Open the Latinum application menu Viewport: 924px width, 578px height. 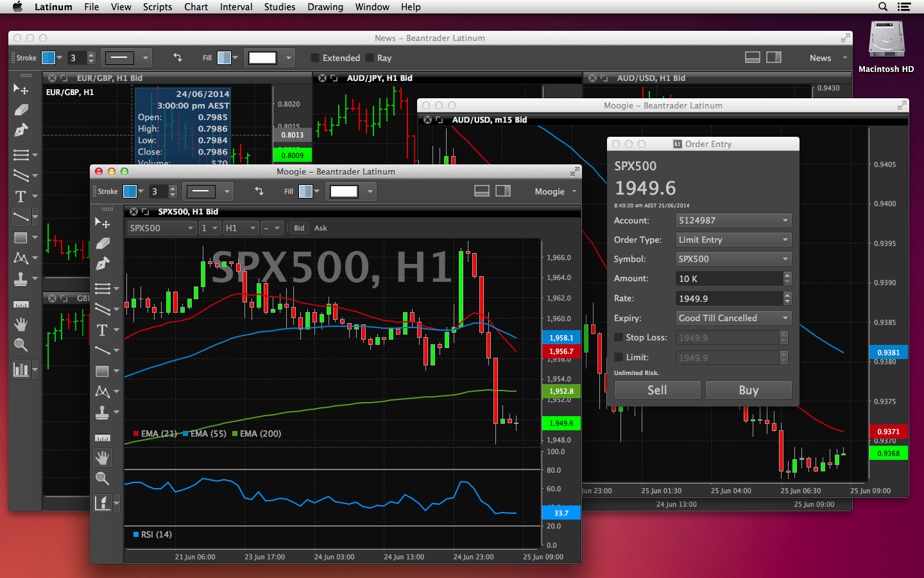click(53, 6)
